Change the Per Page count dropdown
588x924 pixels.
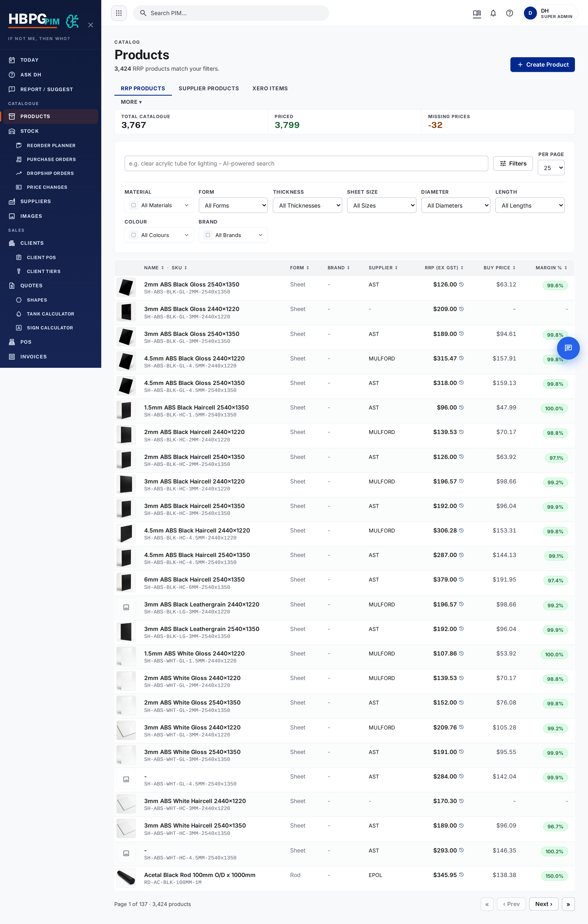point(551,168)
